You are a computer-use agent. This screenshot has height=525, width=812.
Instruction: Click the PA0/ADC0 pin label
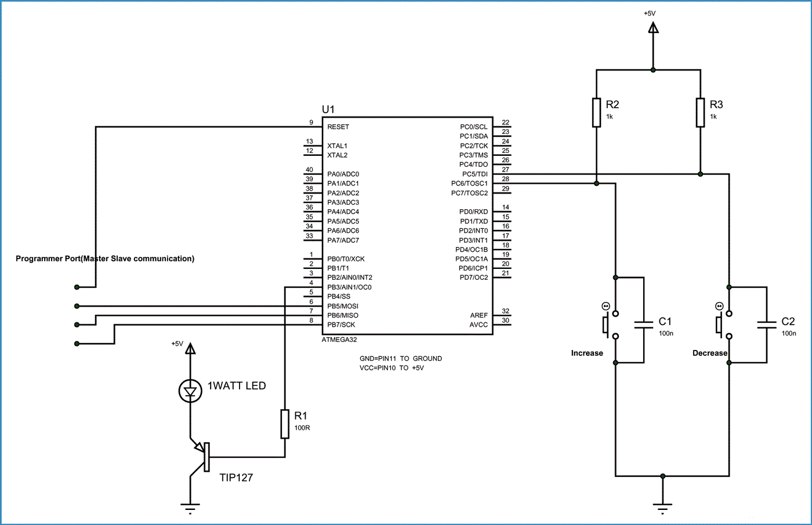343,174
